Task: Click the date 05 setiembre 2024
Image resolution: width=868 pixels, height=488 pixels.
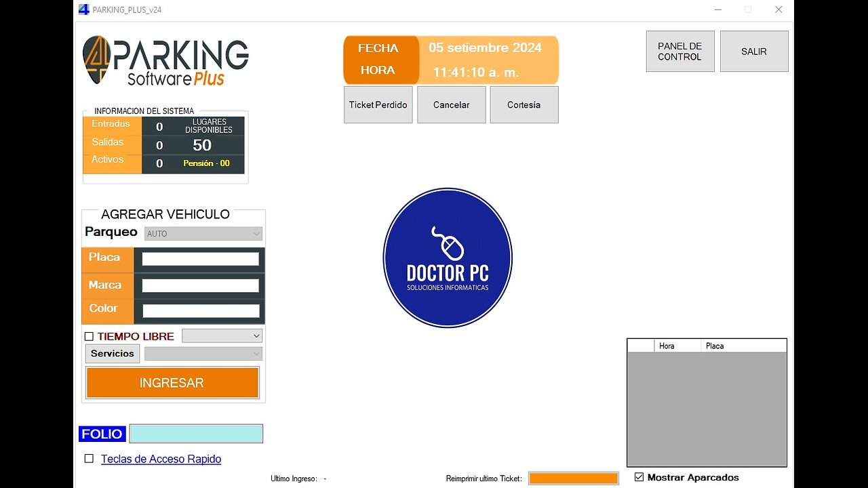Action: pos(486,47)
